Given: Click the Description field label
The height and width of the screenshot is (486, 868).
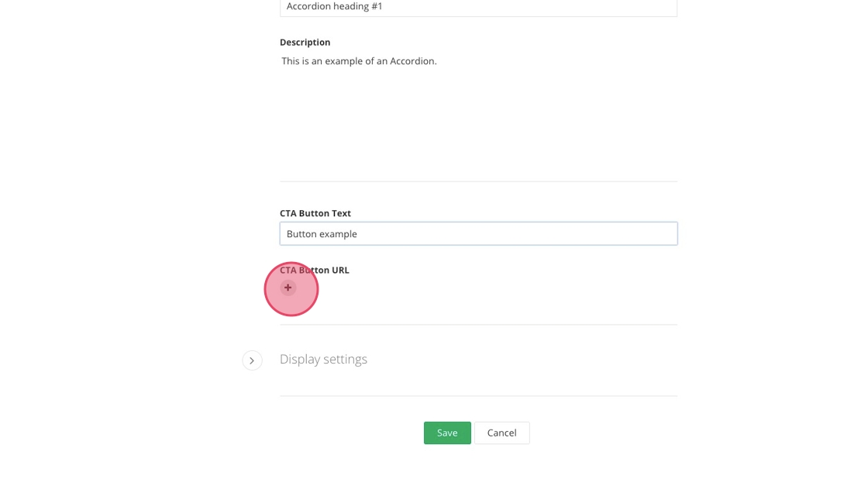Looking at the screenshot, I should point(305,42).
